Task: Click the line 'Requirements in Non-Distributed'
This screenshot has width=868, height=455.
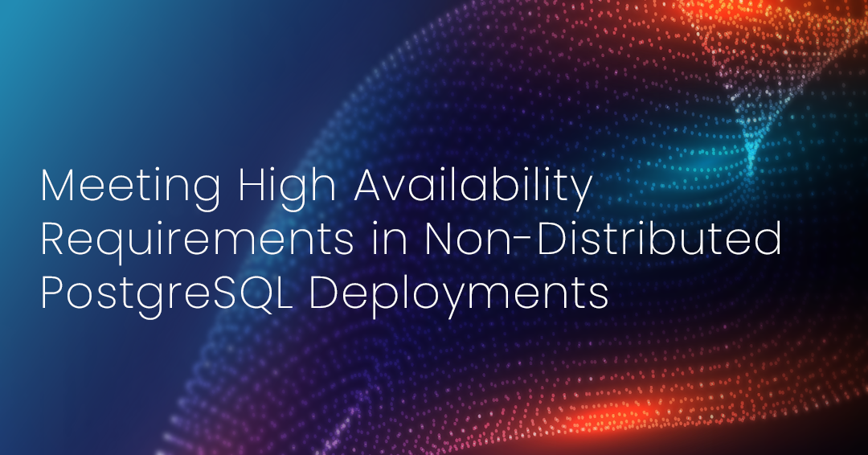Action: [x=411, y=241]
